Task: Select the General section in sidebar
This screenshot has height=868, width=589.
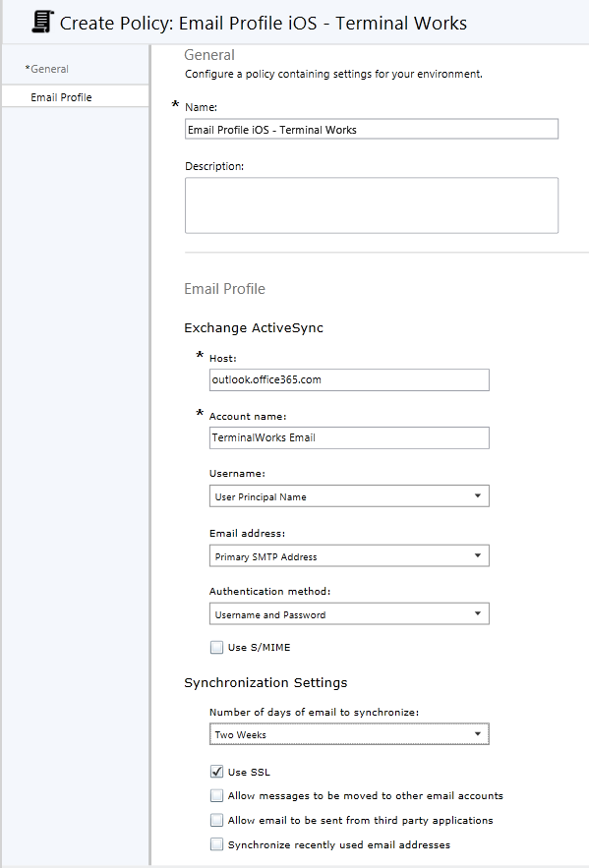Action: pos(75,69)
